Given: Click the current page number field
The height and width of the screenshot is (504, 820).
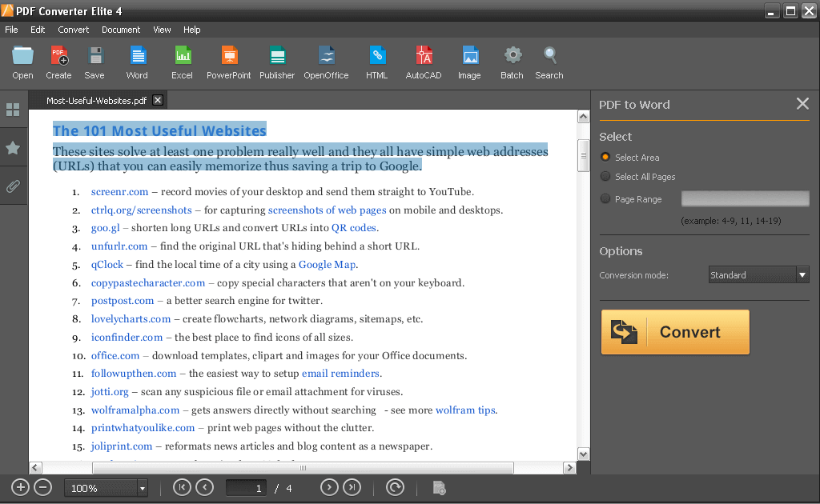Looking at the screenshot, I should [247, 488].
